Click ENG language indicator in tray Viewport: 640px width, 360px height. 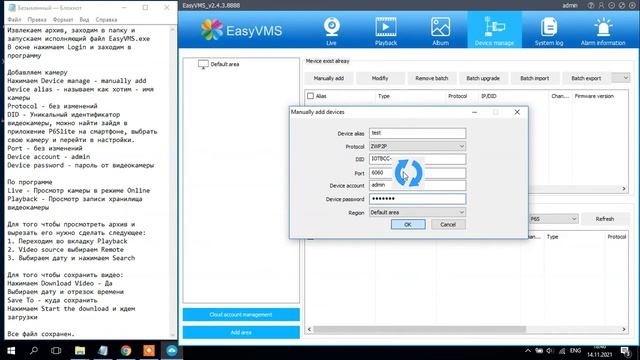pyautogui.click(x=575, y=351)
